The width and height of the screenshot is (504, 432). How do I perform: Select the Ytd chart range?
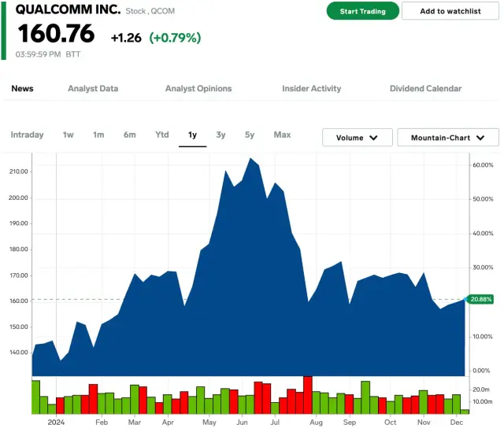coord(161,135)
